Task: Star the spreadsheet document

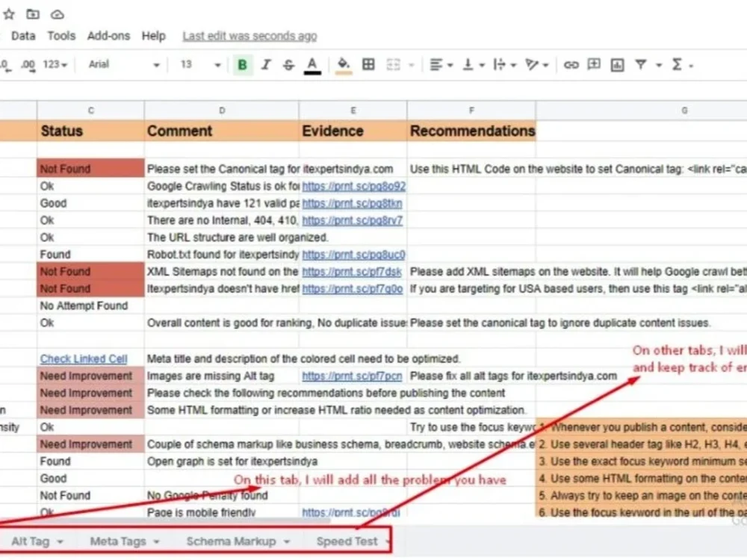Action: (x=8, y=14)
